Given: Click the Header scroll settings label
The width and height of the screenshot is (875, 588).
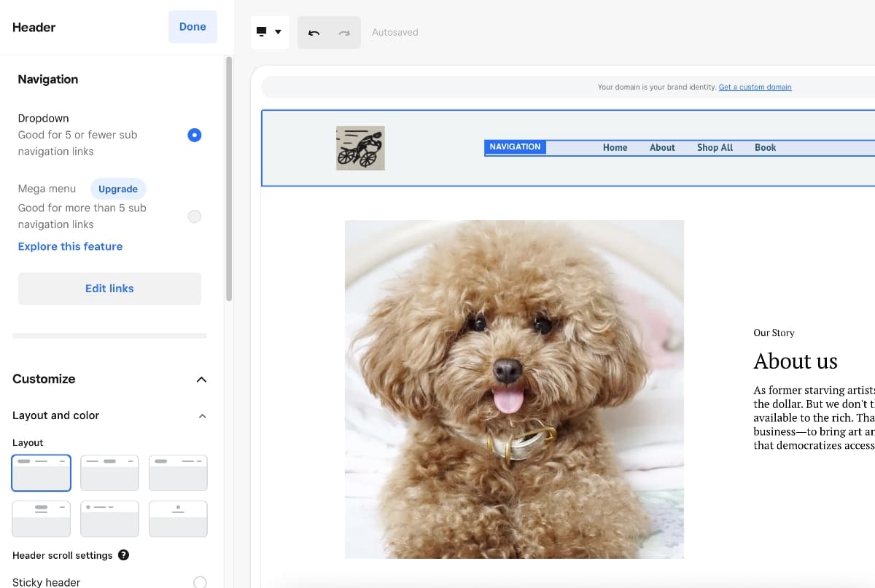Looking at the screenshot, I should tap(63, 555).
